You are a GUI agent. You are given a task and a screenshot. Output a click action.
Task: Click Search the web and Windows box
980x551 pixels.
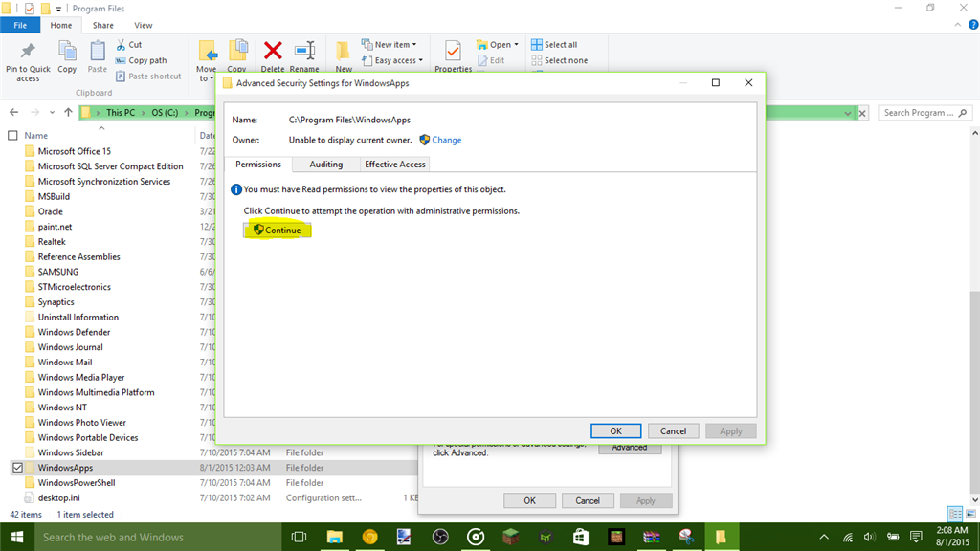(158, 538)
